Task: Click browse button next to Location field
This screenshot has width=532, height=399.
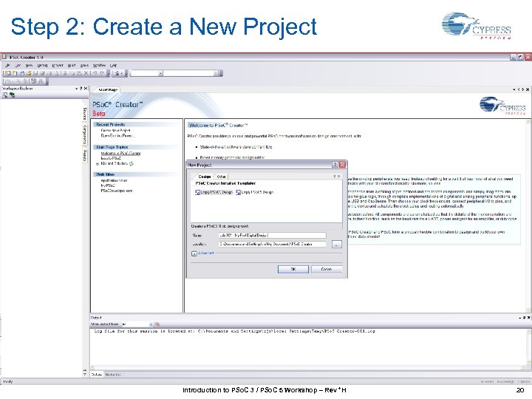Action: (x=337, y=245)
